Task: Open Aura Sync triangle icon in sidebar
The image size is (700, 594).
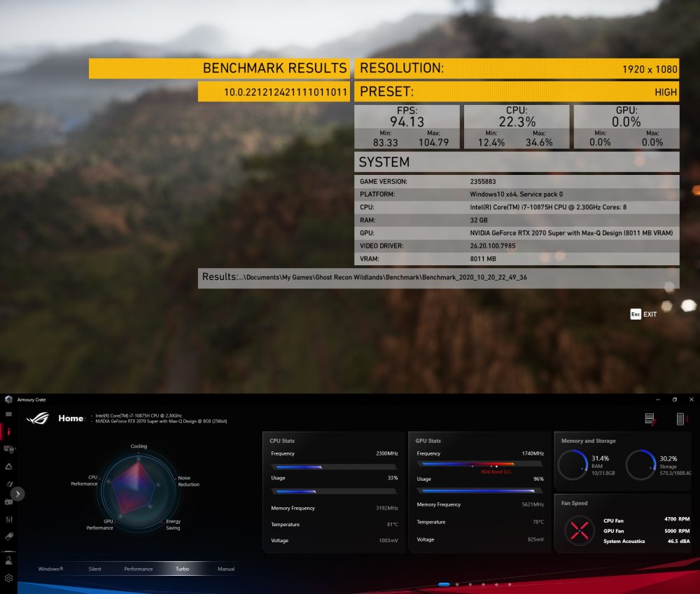Action: [x=8, y=467]
